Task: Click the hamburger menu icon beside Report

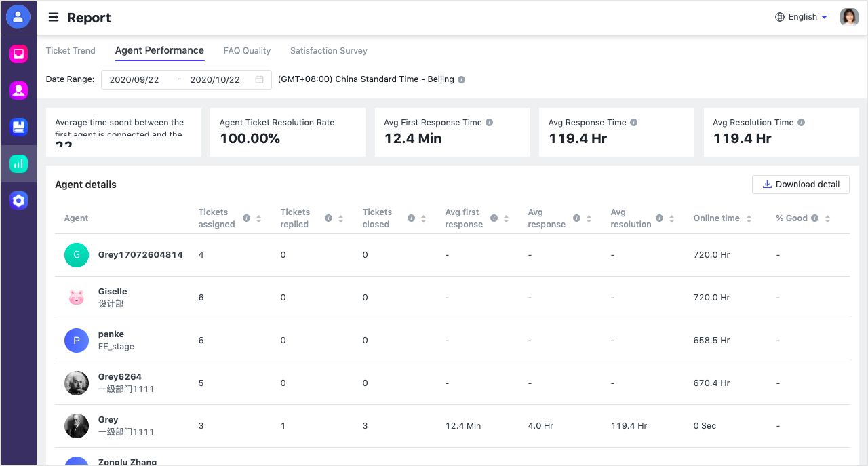Action: 54,17
